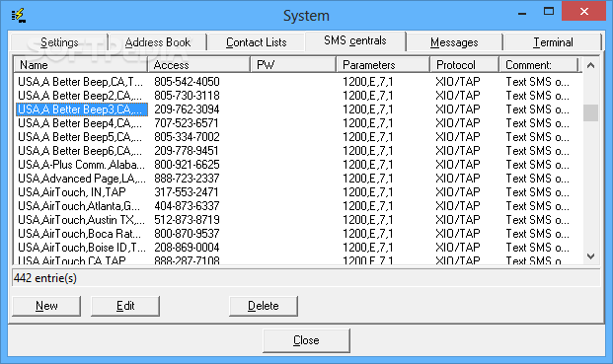The width and height of the screenshot is (613, 364).
Task: Click the Delete button
Action: tap(264, 306)
